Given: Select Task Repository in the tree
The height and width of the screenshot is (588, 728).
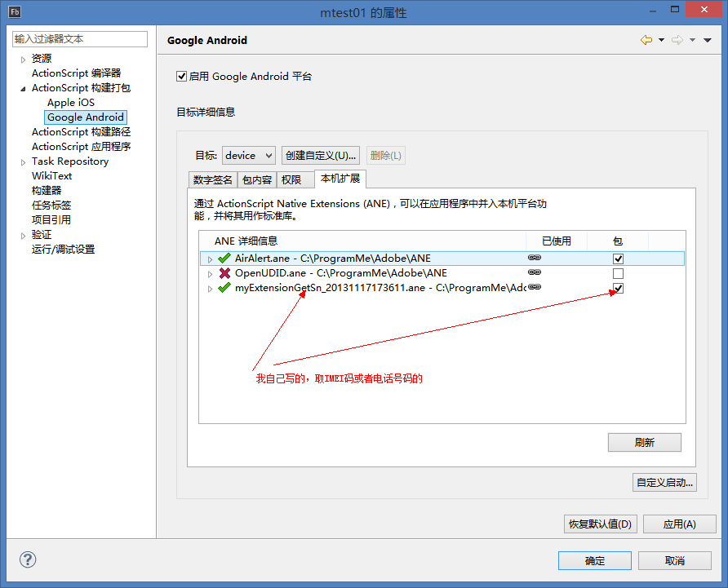Looking at the screenshot, I should point(70,161).
